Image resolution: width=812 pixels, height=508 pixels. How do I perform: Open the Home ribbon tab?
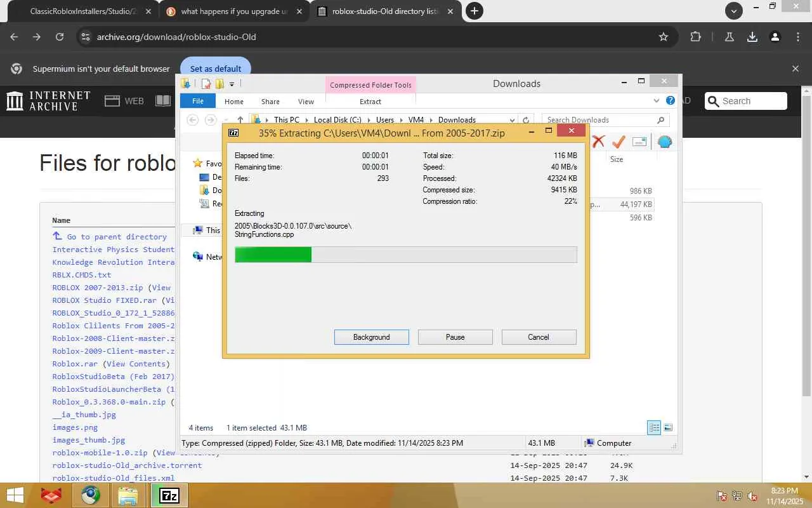click(x=233, y=102)
